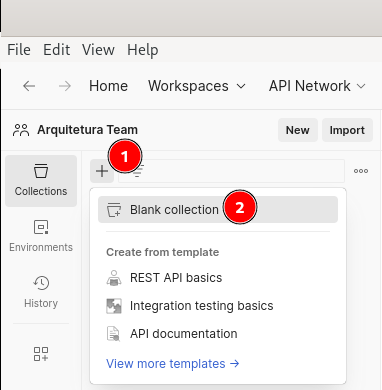Viewport: 382px width, 390px height.
Task: Click the API documentation page icon
Action: (x=114, y=334)
